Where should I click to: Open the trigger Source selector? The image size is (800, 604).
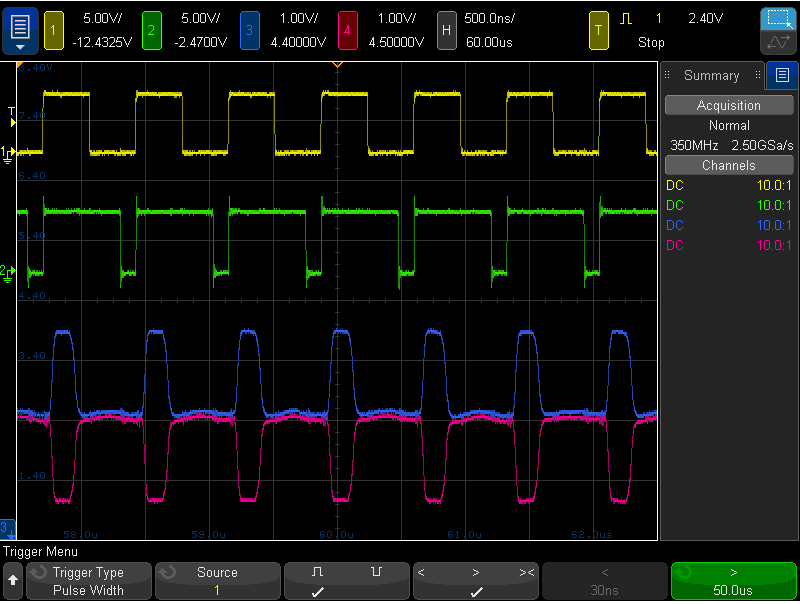click(x=218, y=581)
